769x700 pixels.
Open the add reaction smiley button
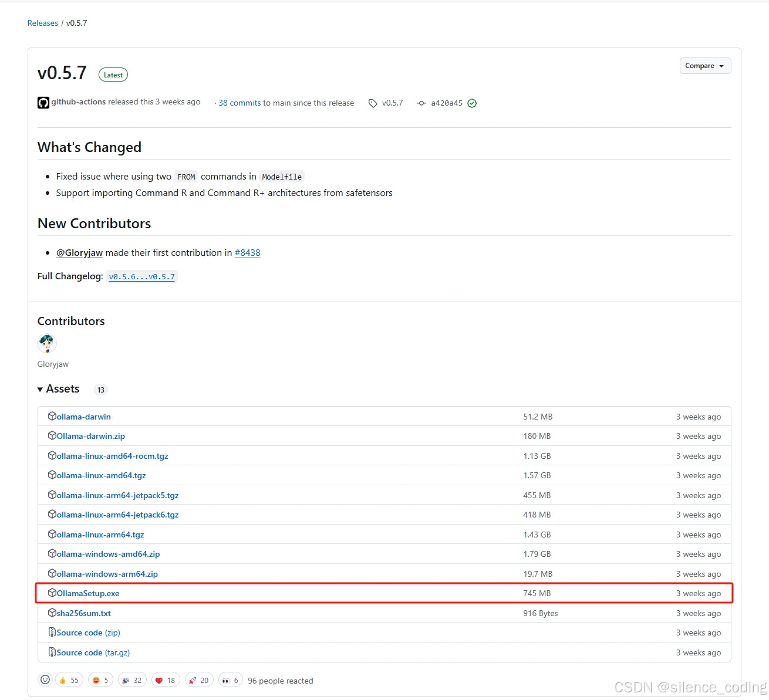pyautogui.click(x=45, y=679)
